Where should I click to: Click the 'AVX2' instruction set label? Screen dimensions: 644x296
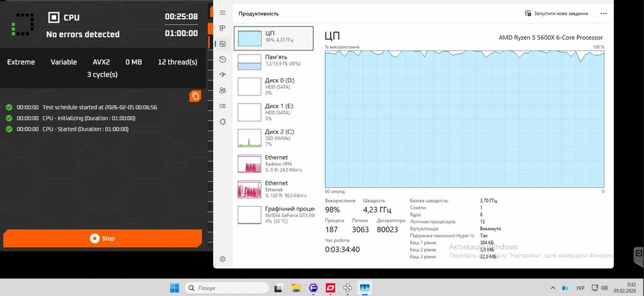click(x=101, y=62)
